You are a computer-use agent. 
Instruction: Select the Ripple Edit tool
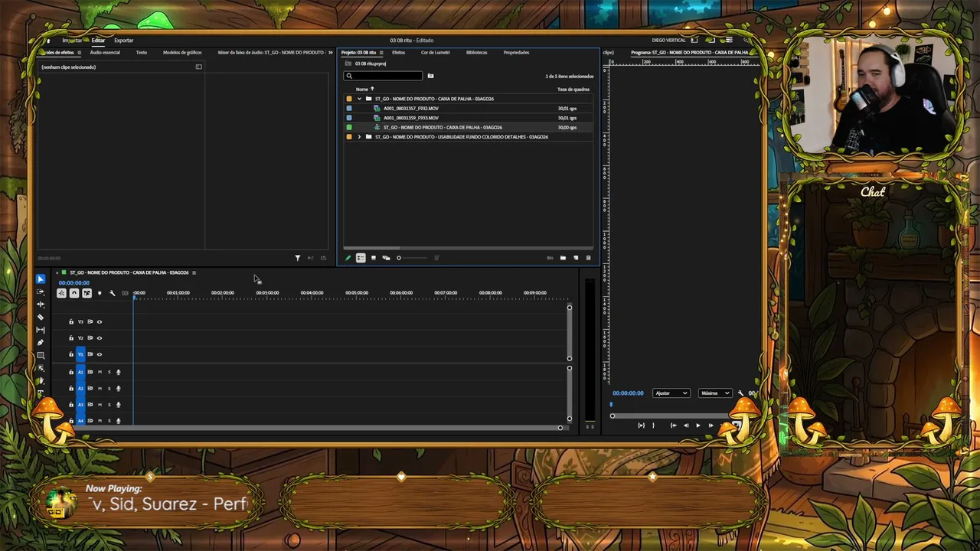tap(41, 305)
